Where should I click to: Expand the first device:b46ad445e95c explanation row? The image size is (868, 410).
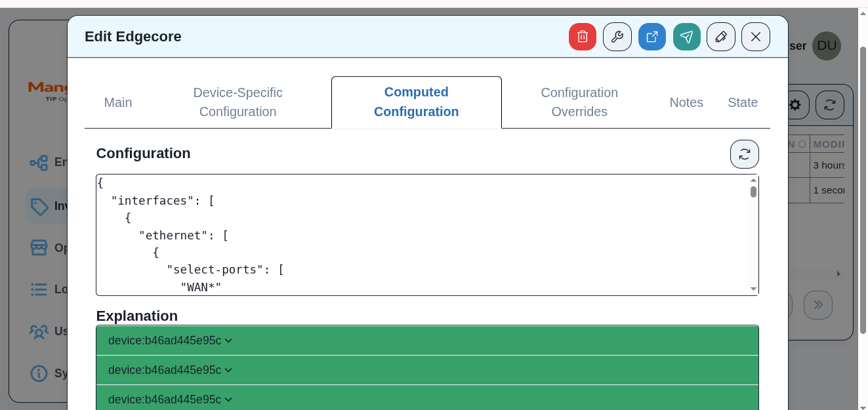click(427, 340)
